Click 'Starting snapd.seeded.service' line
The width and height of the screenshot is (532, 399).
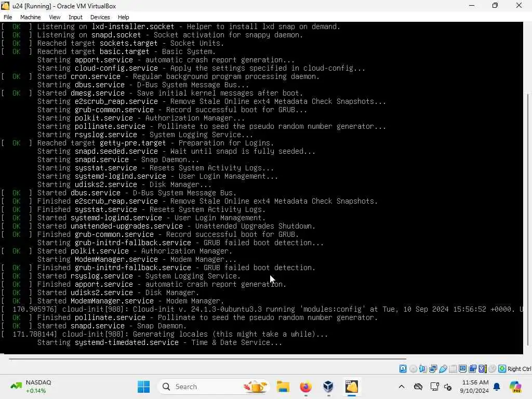[176, 151]
